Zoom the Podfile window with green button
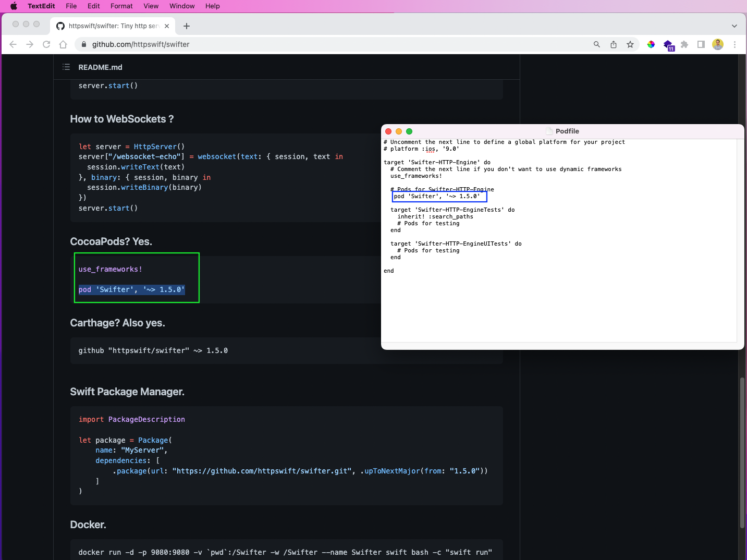Viewport: 747px width, 560px height. 409,131
